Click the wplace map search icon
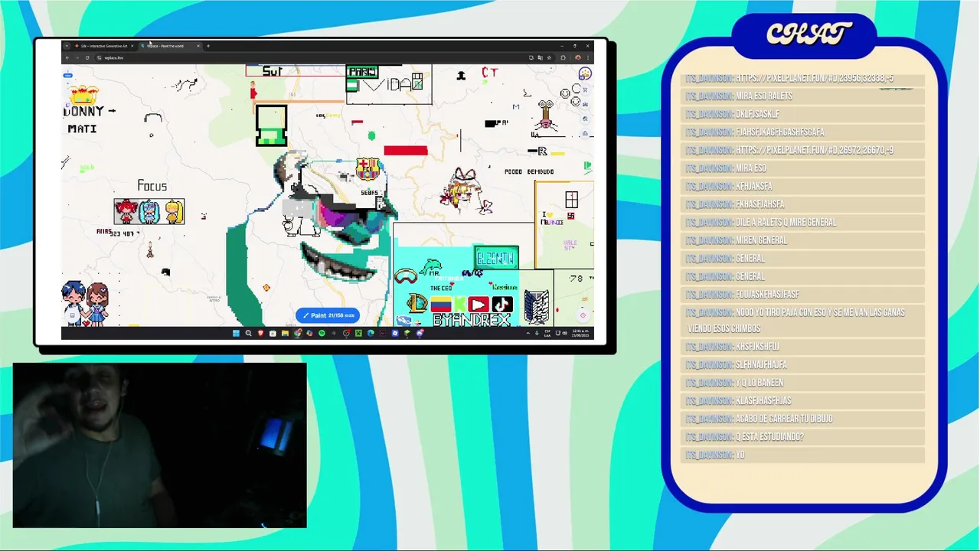The image size is (980, 551). 585,119
